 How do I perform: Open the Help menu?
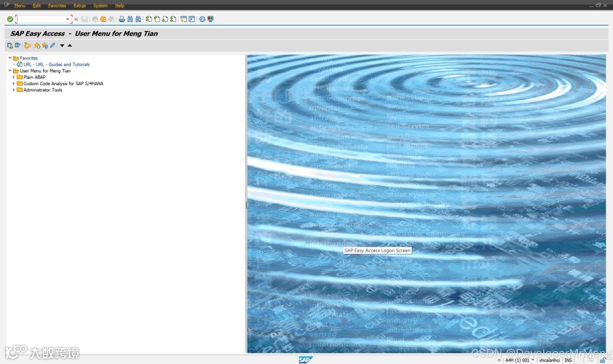(120, 6)
